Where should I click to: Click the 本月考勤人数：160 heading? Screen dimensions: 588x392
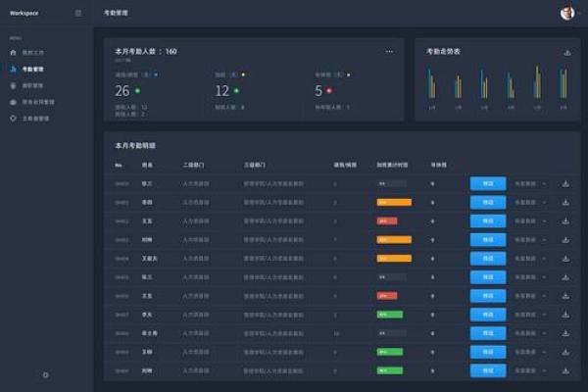click(x=146, y=51)
